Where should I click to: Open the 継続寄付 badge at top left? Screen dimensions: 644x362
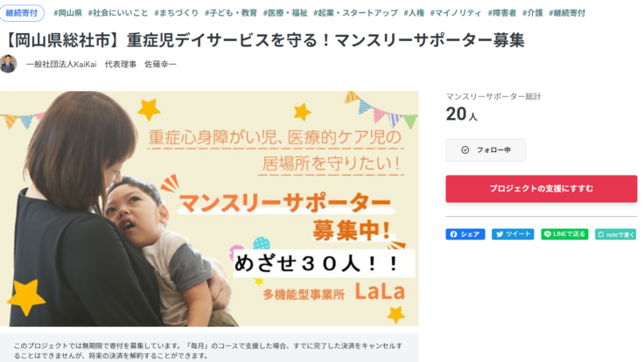tap(24, 13)
